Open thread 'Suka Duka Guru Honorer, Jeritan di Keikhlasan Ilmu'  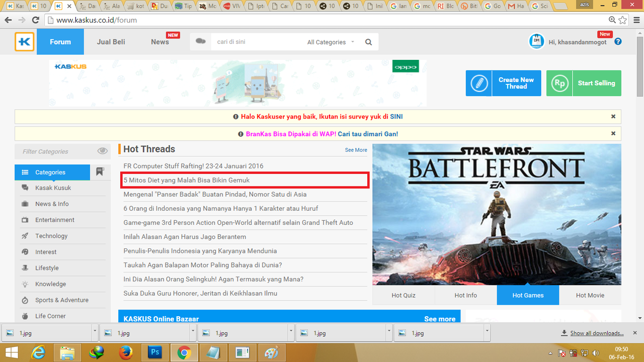pos(200,293)
